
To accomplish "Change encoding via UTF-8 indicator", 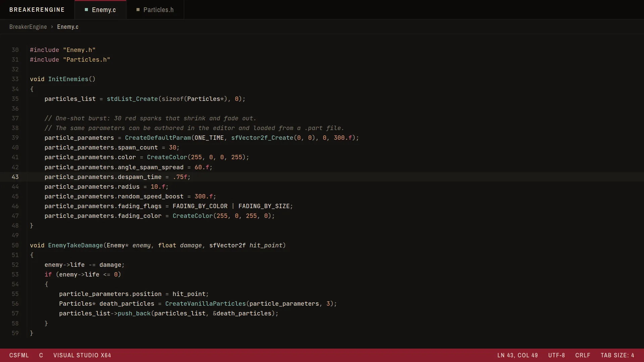I will click(x=556, y=355).
